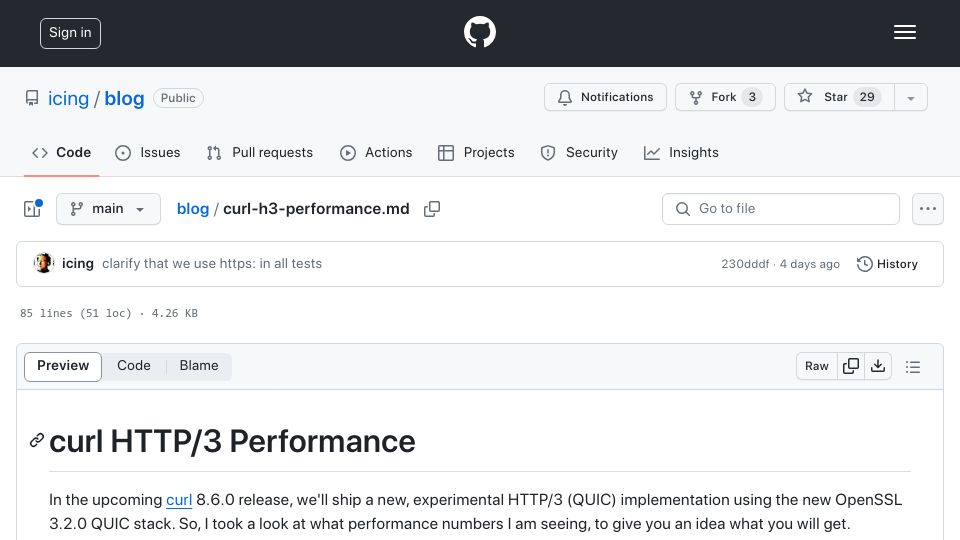The width and height of the screenshot is (960, 540).
Task: Open the Projects tab
Action: click(476, 152)
